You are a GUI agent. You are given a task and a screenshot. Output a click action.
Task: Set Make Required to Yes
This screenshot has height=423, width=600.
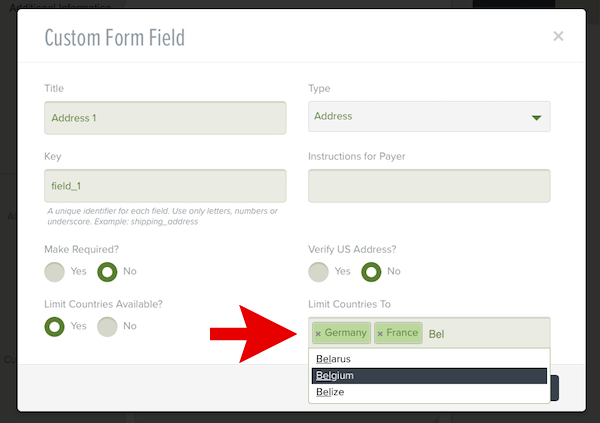point(55,271)
